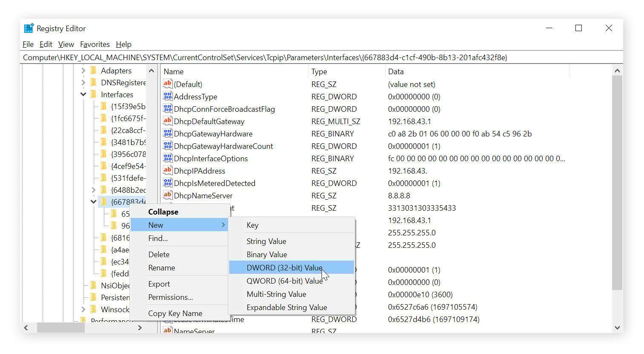This screenshot has height=354, width=644.
Task: Collapse the {667883d4 key node
Action: (x=93, y=202)
